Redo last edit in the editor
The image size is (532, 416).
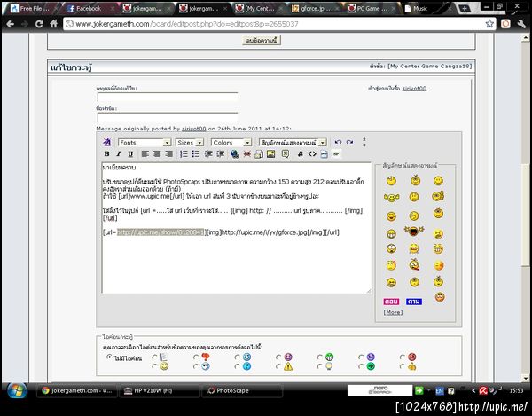(350, 142)
